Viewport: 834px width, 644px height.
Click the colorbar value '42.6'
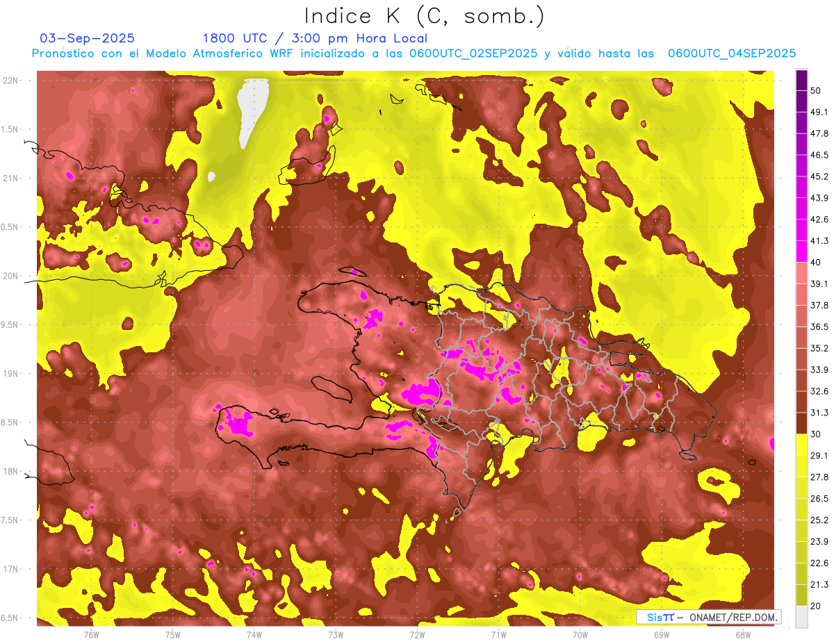coord(819,220)
